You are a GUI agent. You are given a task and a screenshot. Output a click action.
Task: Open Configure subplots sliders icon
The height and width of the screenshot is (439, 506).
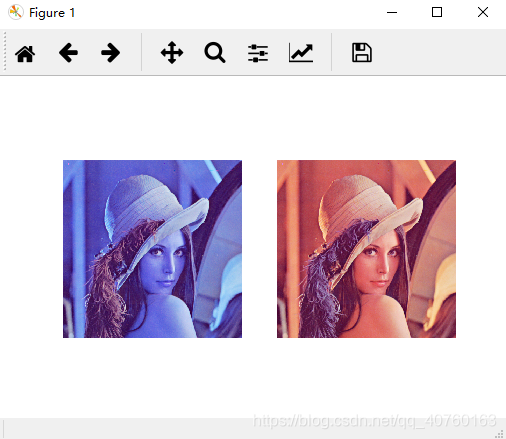click(258, 53)
